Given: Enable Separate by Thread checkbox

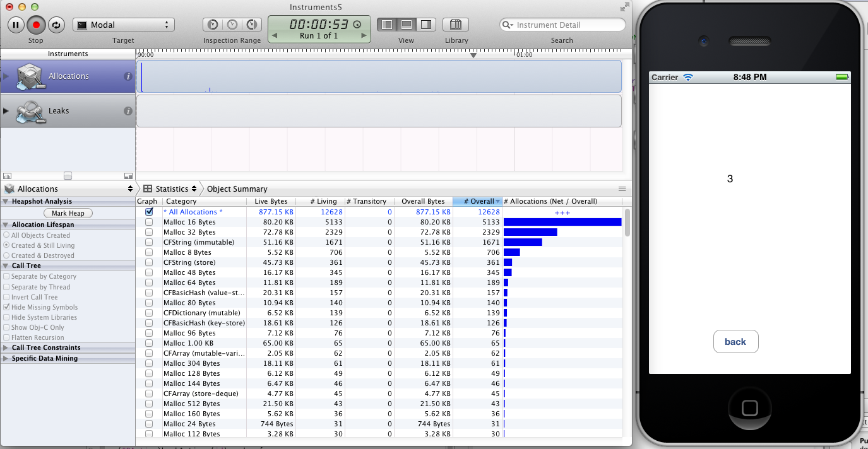Looking at the screenshot, I should [x=6, y=287].
